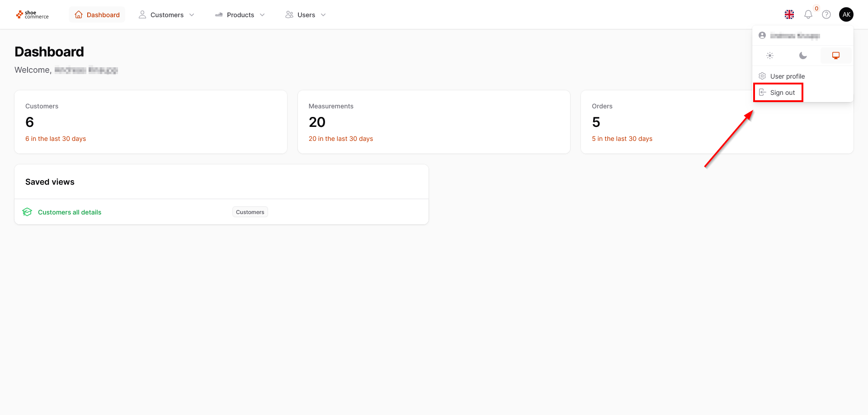Choose Sign out from the user menu
Image resolution: width=868 pixels, height=415 pixels.
tap(782, 93)
